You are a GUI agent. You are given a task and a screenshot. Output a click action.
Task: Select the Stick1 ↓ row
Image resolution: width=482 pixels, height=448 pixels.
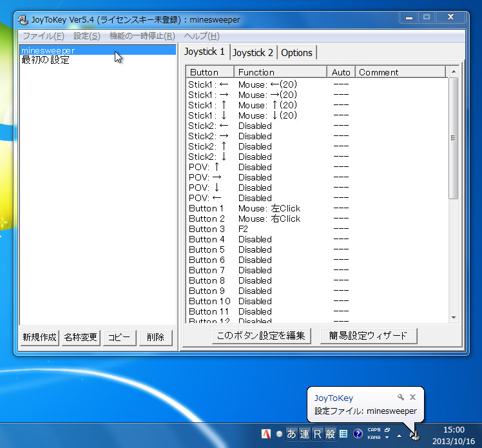(317, 115)
